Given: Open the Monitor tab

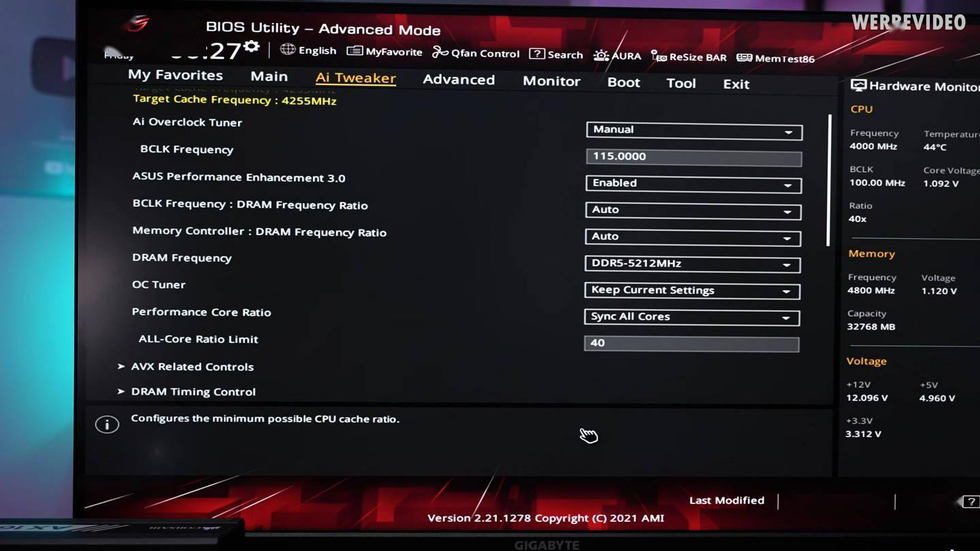Looking at the screenshot, I should click(551, 81).
